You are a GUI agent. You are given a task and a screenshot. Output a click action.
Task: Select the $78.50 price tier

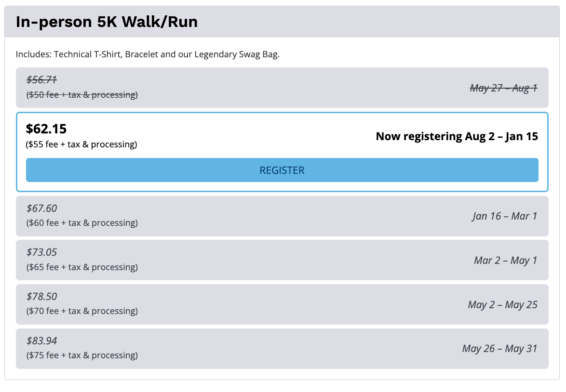point(41,296)
